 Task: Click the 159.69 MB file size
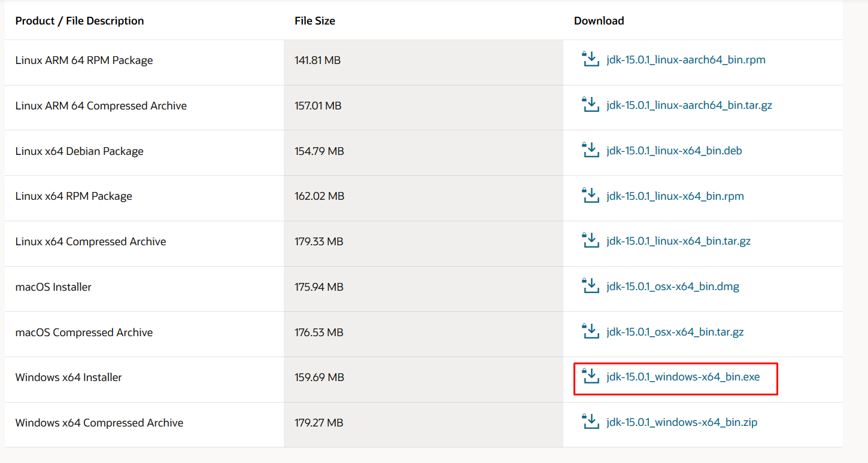pyautogui.click(x=320, y=377)
